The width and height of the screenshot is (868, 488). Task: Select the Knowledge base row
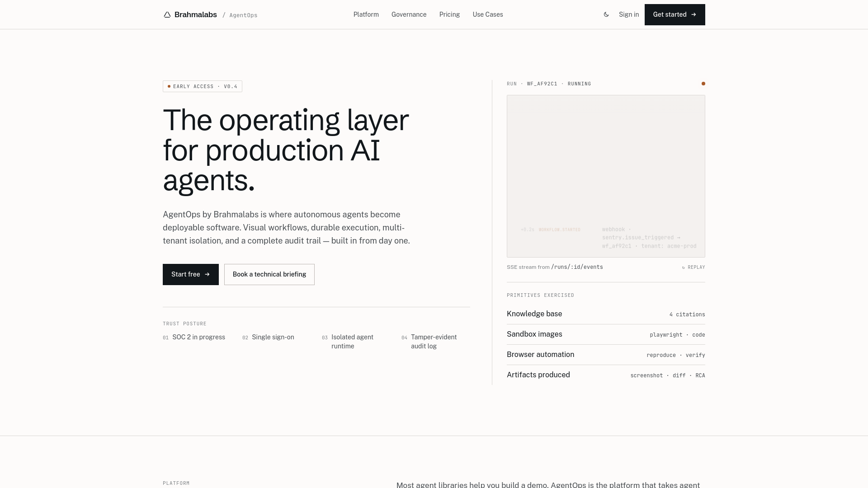pyautogui.click(x=606, y=314)
